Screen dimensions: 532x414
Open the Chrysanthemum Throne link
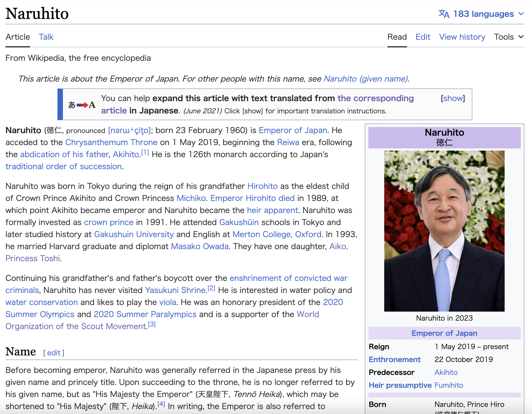111,142
